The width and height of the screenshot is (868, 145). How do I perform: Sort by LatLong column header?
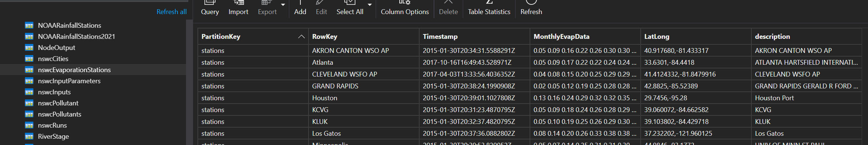[x=696, y=37]
